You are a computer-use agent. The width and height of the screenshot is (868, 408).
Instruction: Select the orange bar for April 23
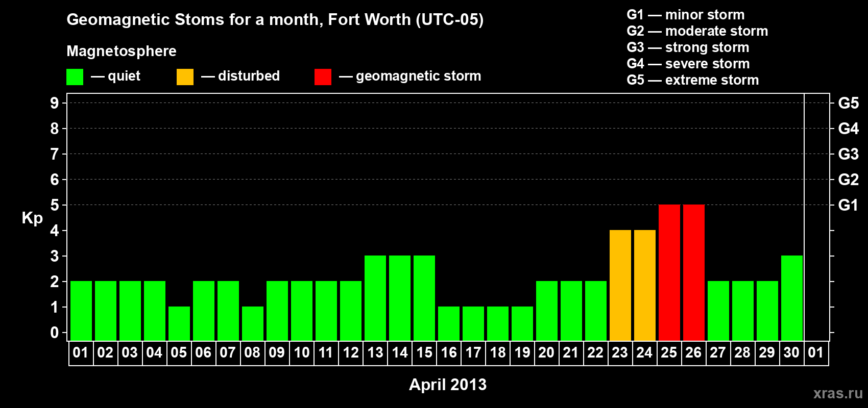[x=620, y=286]
